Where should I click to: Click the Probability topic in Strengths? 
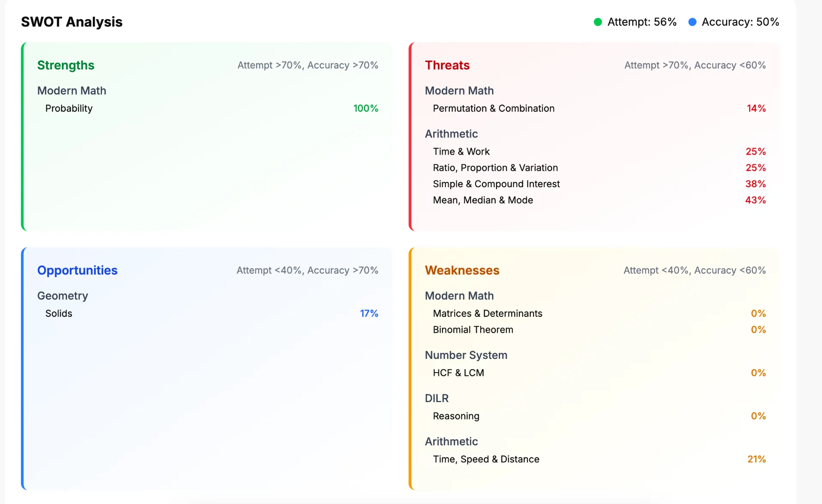pos(69,108)
